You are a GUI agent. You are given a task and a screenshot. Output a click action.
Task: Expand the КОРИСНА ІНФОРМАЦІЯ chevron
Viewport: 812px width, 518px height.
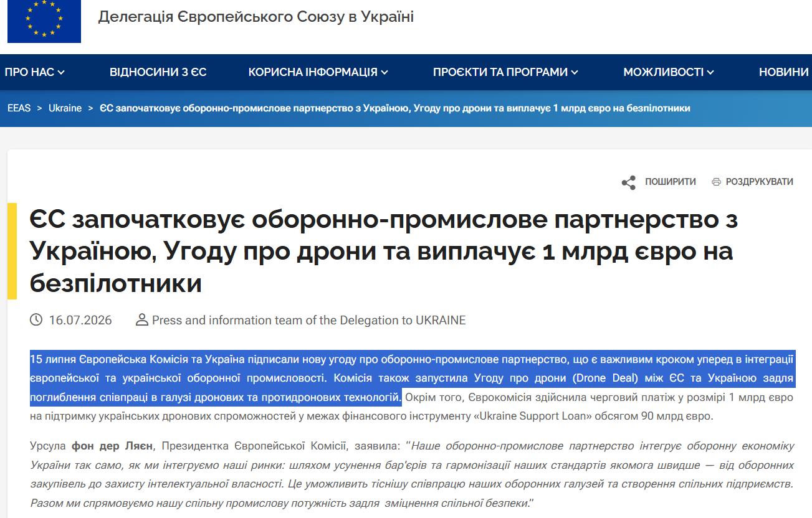click(385, 72)
